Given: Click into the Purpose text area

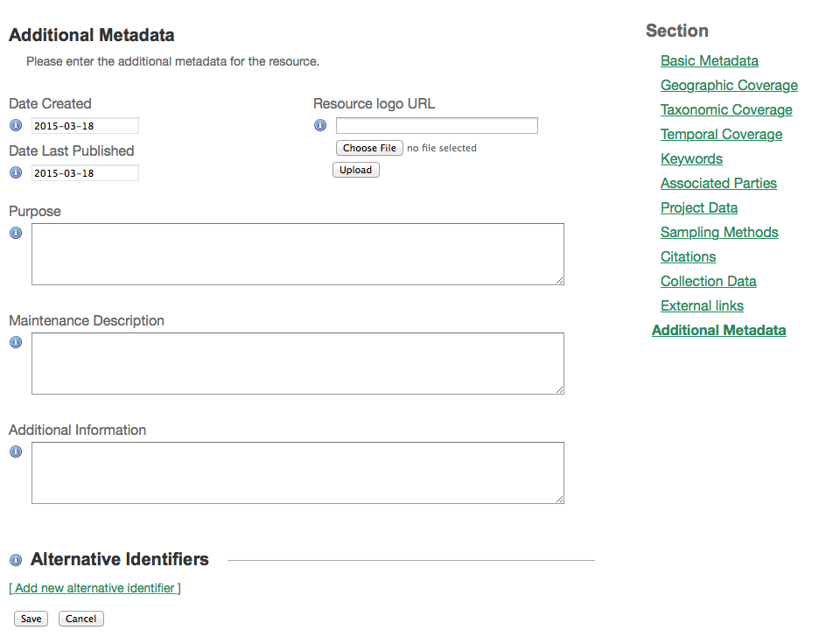Looking at the screenshot, I should [297, 254].
